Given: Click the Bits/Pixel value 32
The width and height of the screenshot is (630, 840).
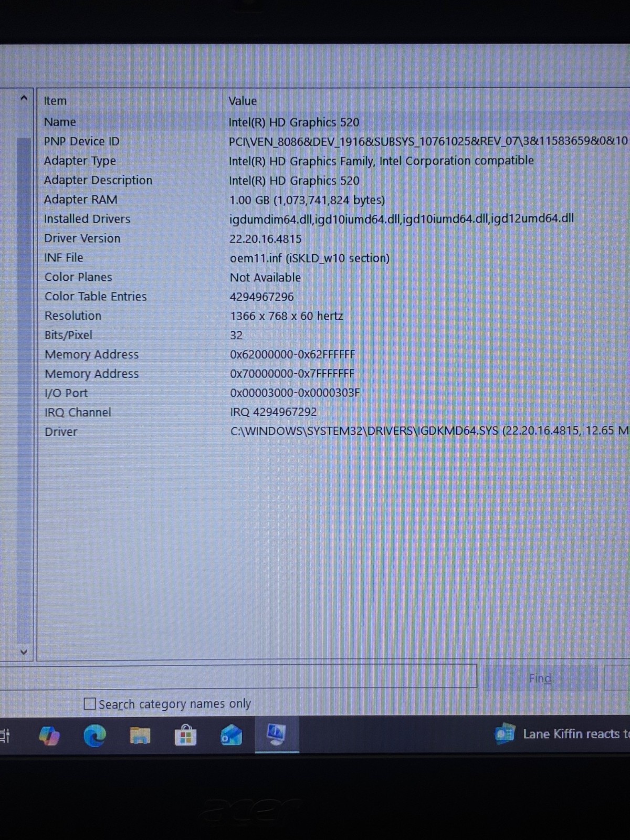Looking at the screenshot, I should click(236, 335).
